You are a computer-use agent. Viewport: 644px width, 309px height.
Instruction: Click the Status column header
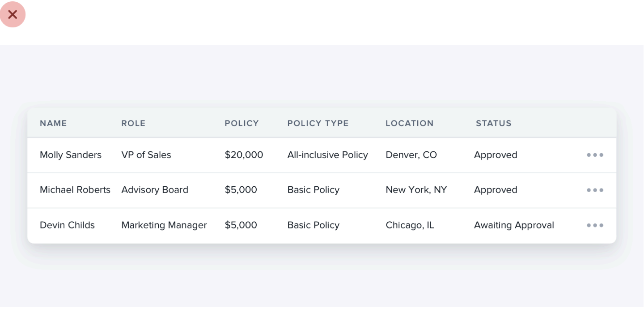(493, 123)
